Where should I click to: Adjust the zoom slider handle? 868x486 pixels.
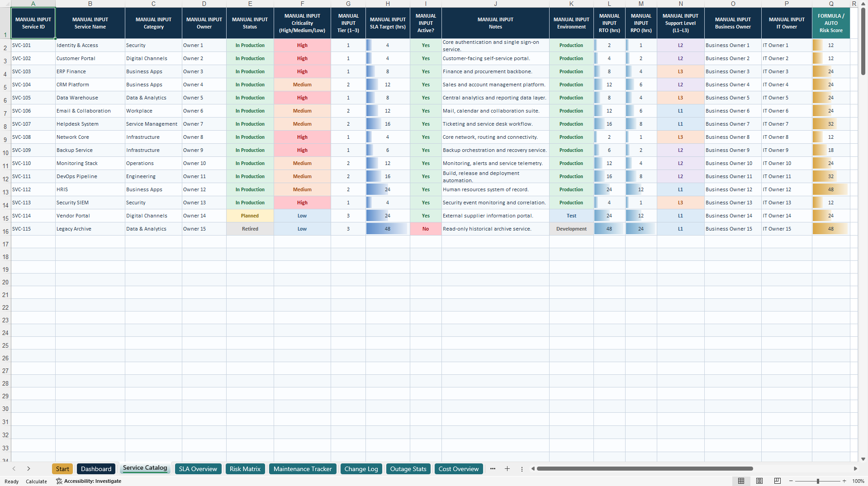click(x=818, y=481)
